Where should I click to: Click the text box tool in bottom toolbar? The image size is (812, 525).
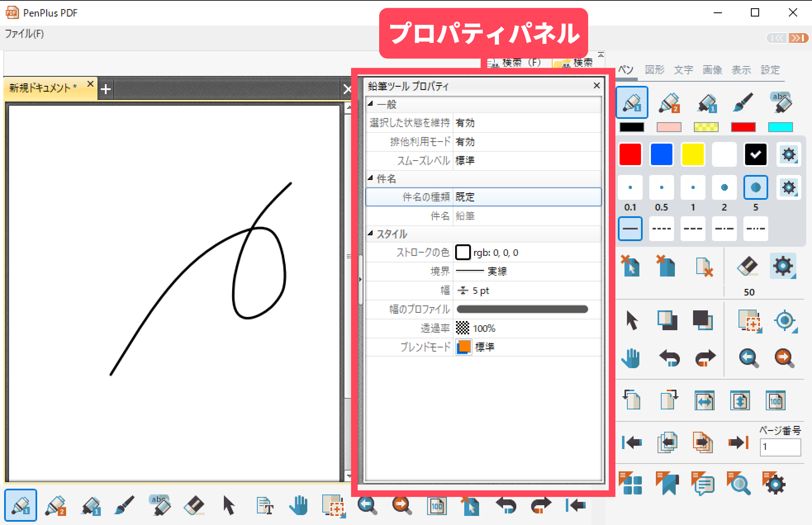(x=264, y=505)
